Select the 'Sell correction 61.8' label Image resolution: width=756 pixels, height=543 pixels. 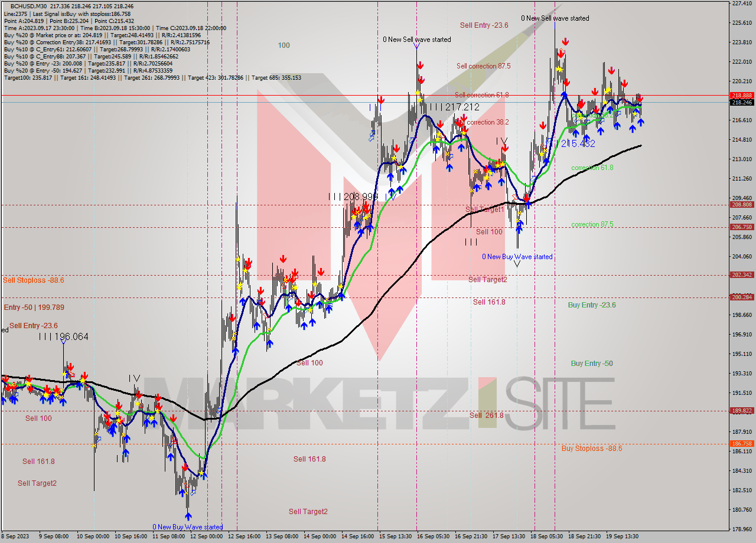coord(481,95)
